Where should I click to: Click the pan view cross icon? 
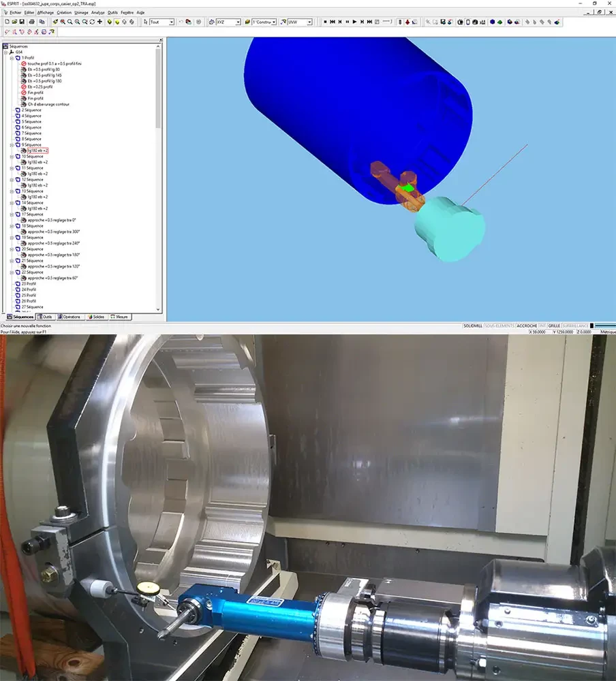coord(99,22)
